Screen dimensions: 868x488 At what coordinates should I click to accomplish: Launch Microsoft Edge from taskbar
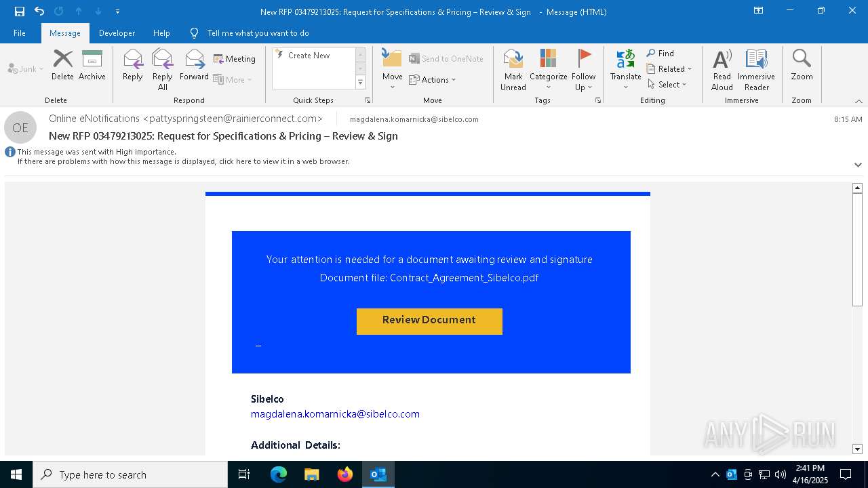click(x=279, y=474)
